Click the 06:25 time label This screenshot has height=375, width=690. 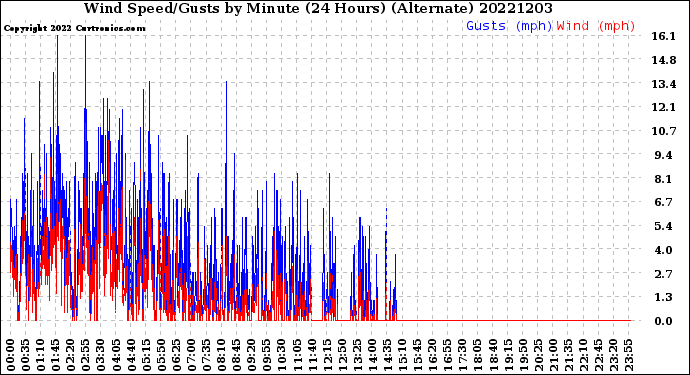[x=176, y=355]
